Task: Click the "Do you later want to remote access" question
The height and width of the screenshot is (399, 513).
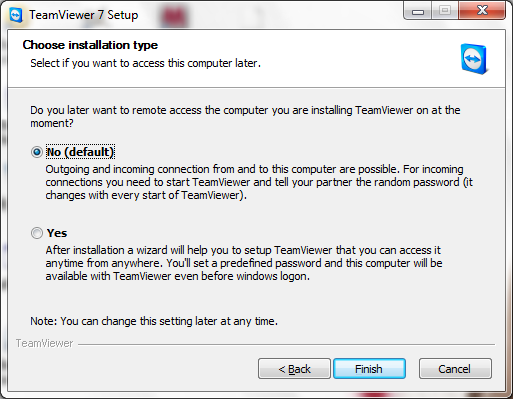Action: (245, 116)
